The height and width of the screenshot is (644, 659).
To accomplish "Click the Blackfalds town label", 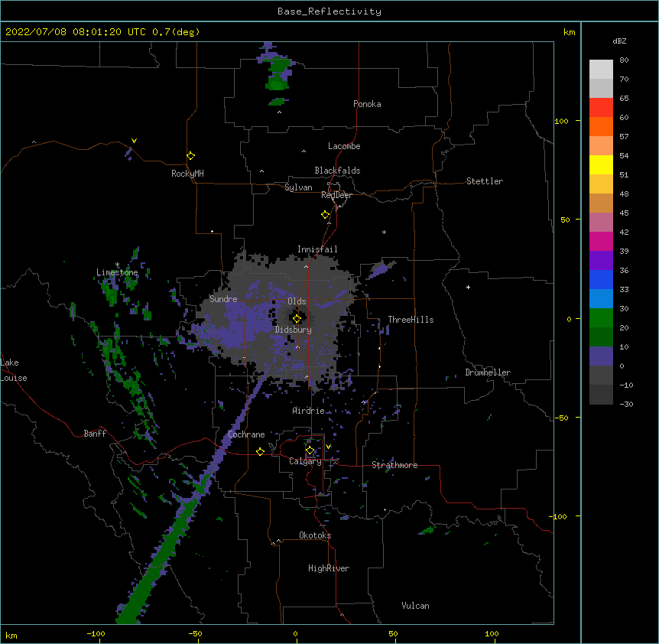I will (x=337, y=171).
